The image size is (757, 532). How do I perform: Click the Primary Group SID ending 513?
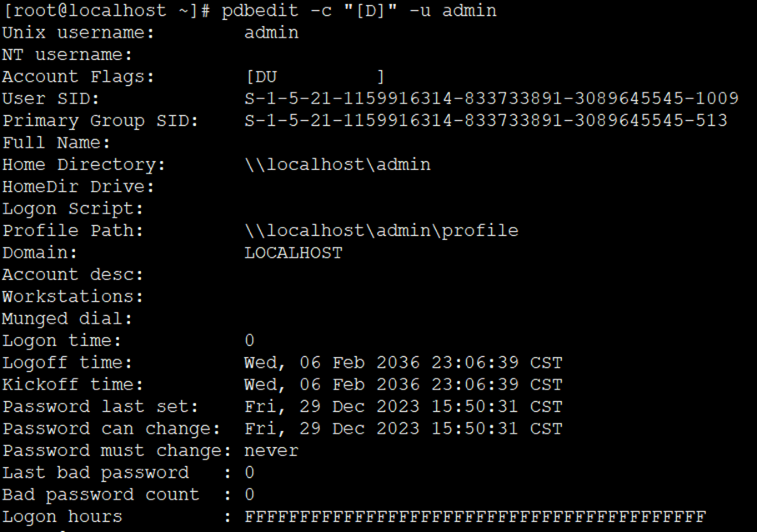pos(486,120)
